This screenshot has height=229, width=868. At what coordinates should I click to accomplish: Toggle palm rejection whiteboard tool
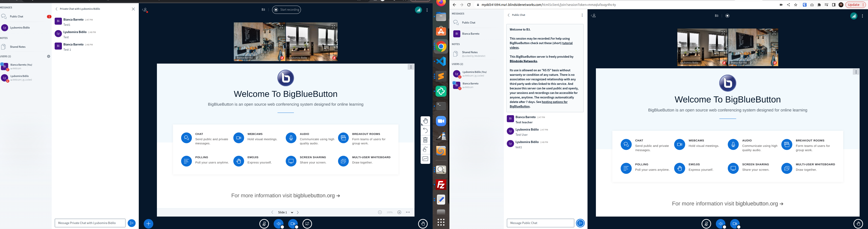pyautogui.click(x=425, y=149)
